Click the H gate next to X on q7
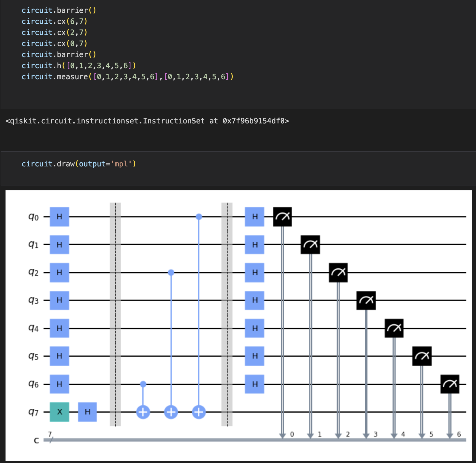 coord(87,412)
